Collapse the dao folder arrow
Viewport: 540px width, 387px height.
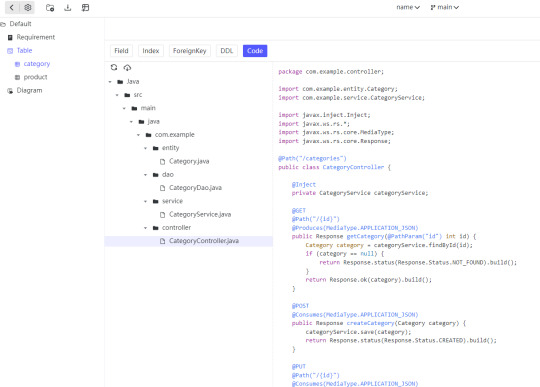coord(145,175)
